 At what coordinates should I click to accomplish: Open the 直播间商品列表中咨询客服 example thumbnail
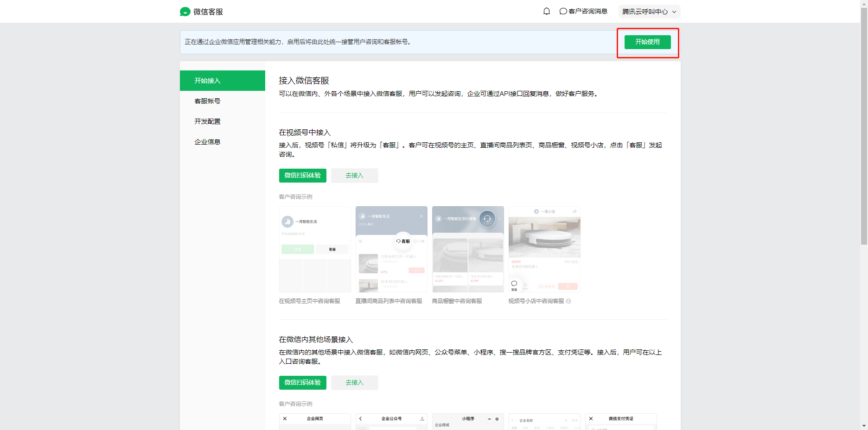(x=391, y=249)
